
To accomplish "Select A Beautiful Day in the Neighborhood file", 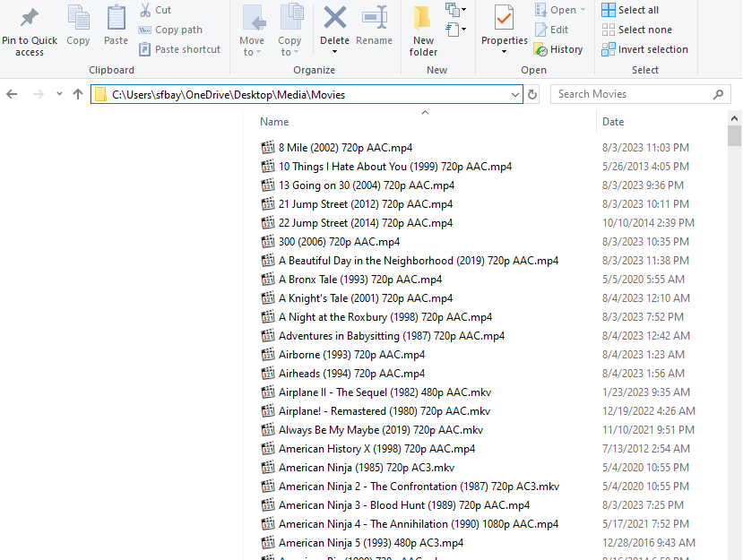I will 419,261.
